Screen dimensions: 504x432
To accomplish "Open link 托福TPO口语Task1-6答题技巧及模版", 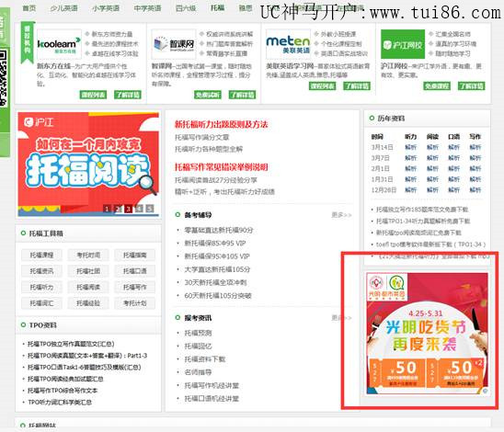I will pos(85,367).
